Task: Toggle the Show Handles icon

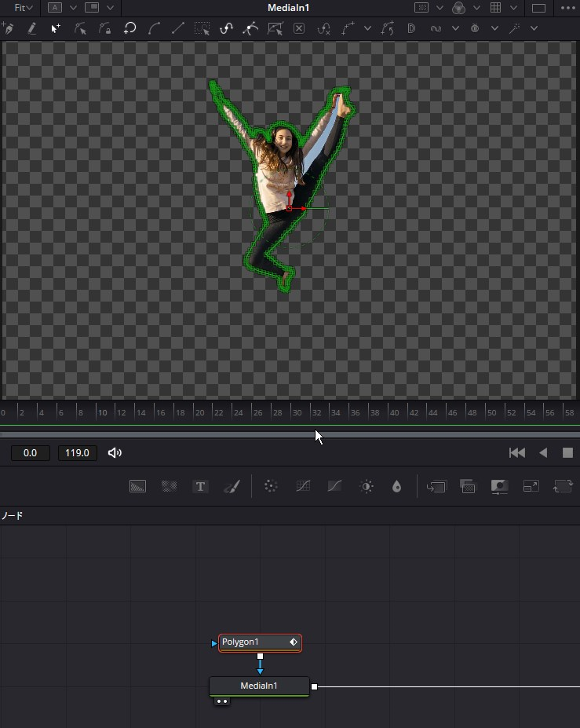Action: pos(250,28)
